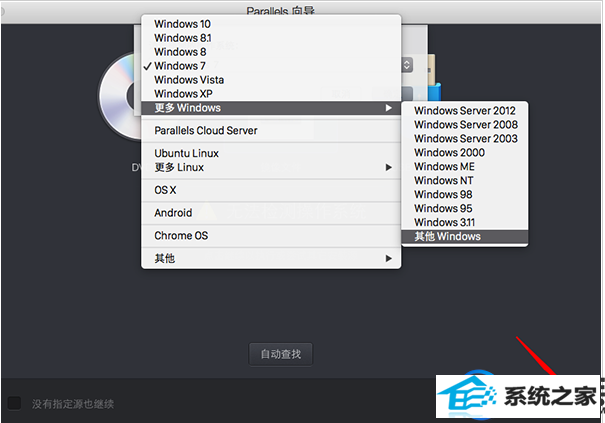Click the 自动查找 button
The image size is (605, 423).
(x=281, y=354)
